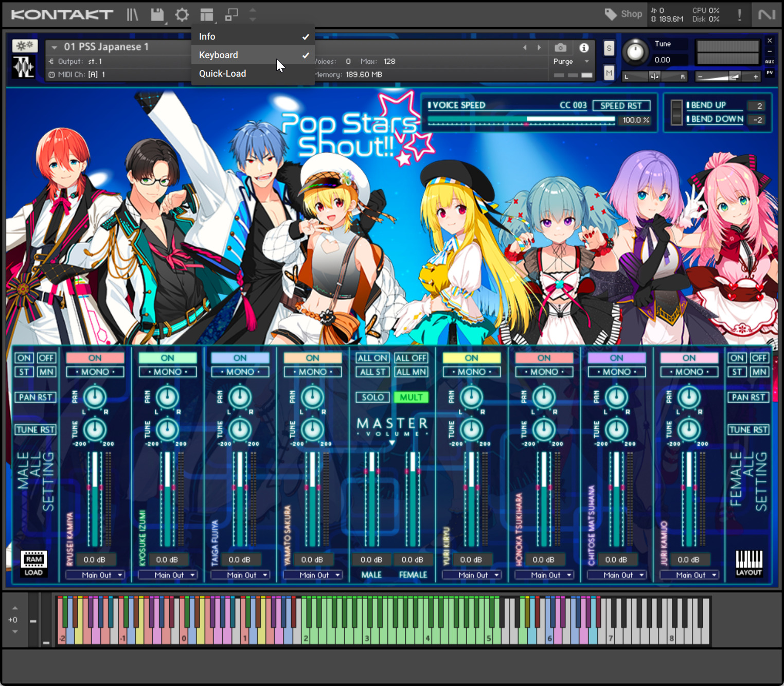This screenshot has height=686, width=784.
Task: Open the Shop tag link
Action: point(623,14)
